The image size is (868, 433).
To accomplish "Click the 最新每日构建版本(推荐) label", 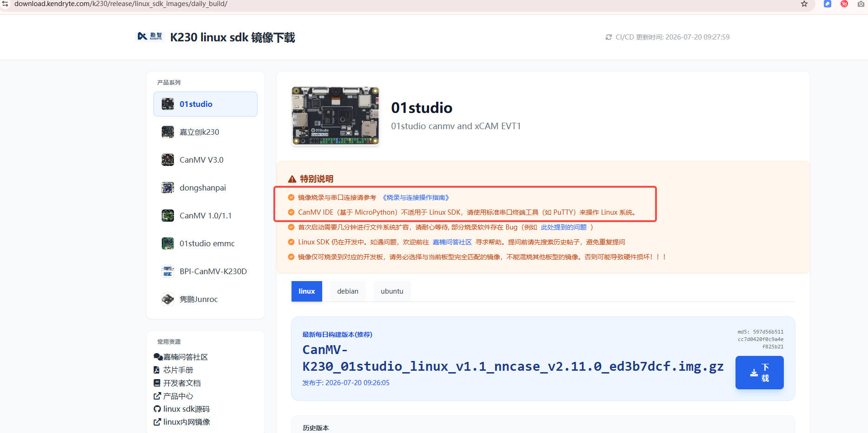I will tap(337, 335).
